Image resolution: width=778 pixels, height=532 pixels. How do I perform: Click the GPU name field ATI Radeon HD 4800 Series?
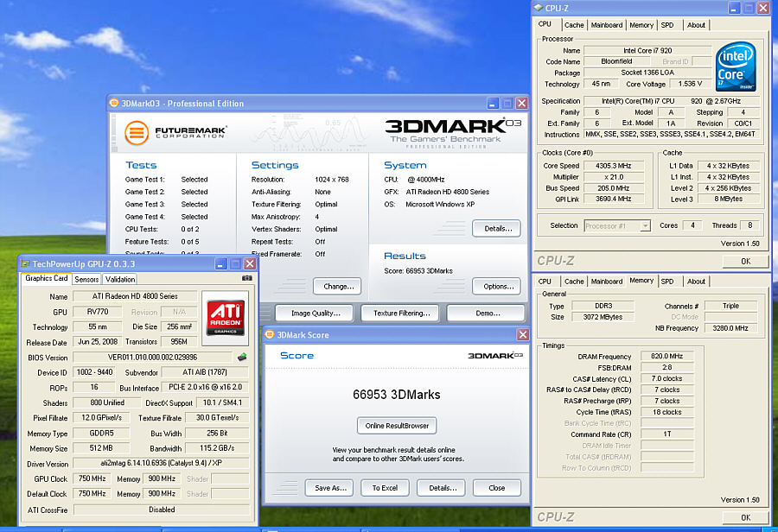click(135, 296)
